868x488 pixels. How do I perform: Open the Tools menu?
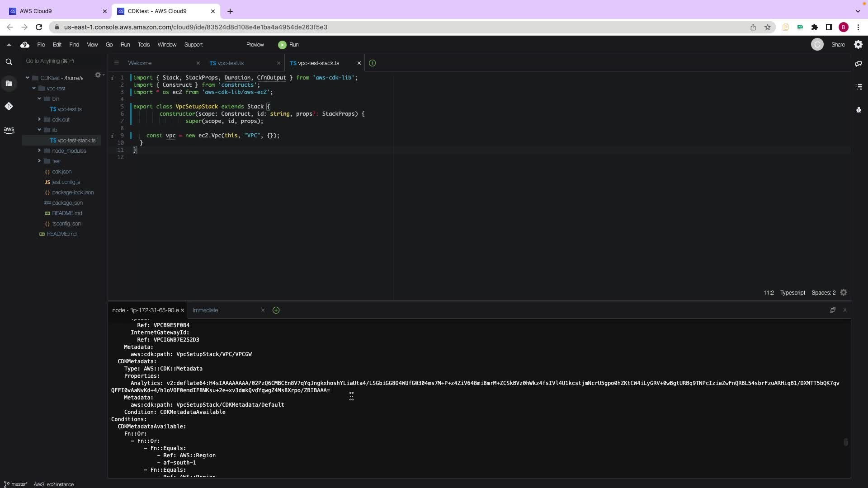tap(144, 45)
